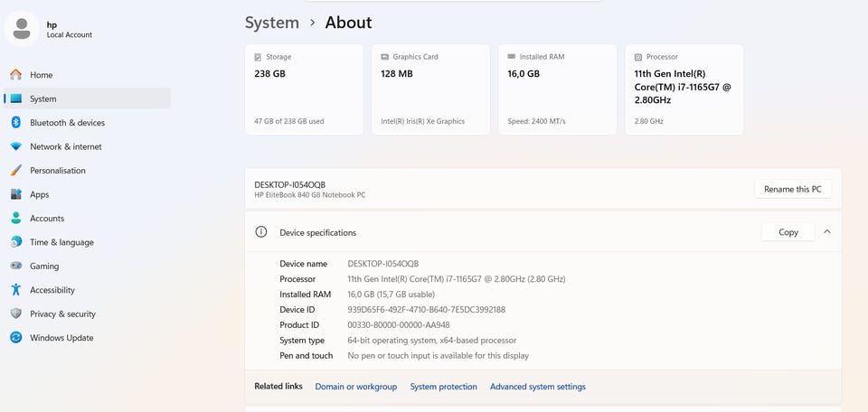
Task: Open the System protection link
Action: (x=443, y=387)
